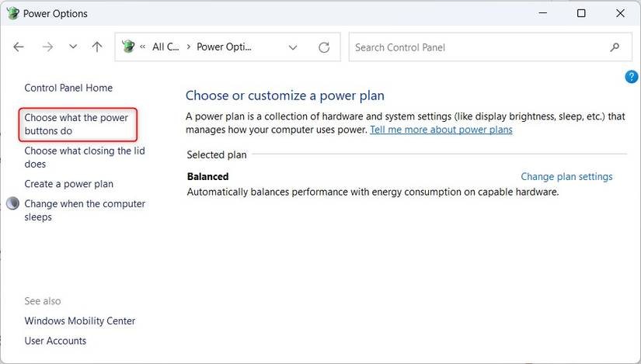Maximize the Power Options window
Screen dimensions: 641x364
[581, 13]
